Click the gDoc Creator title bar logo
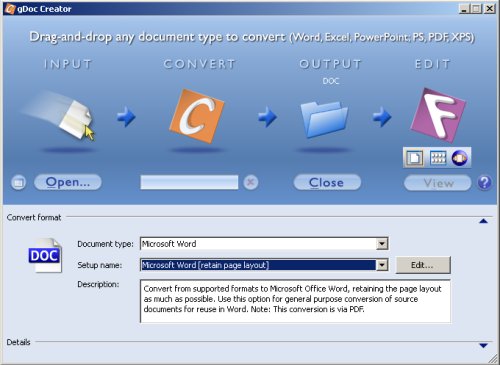The height and width of the screenshot is (365, 500). click(x=10, y=9)
